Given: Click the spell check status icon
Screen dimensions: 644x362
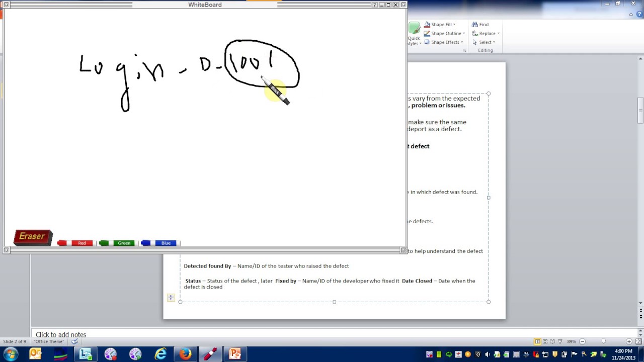Looking at the screenshot, I should pyautogui.click(x=74, y=342).
